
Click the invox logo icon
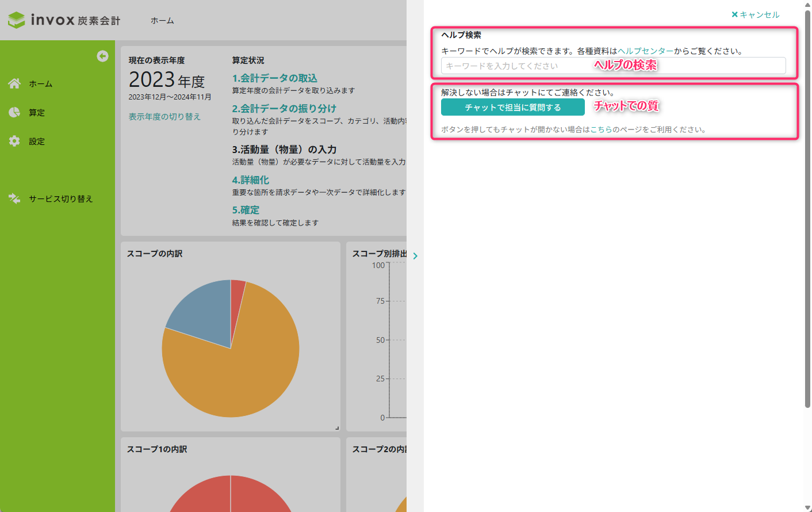[x=17, y=20]
